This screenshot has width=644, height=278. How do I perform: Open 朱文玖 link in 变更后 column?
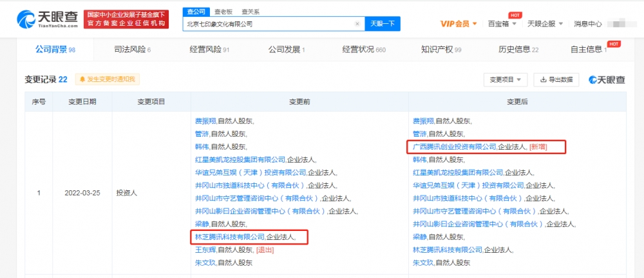(x=423, y=262)
